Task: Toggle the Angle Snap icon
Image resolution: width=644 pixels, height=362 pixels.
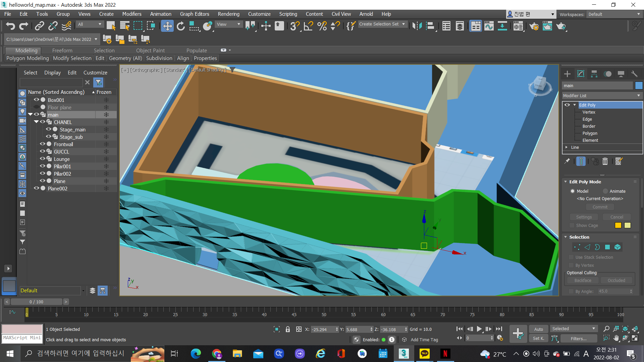Action: coord(308,26)
